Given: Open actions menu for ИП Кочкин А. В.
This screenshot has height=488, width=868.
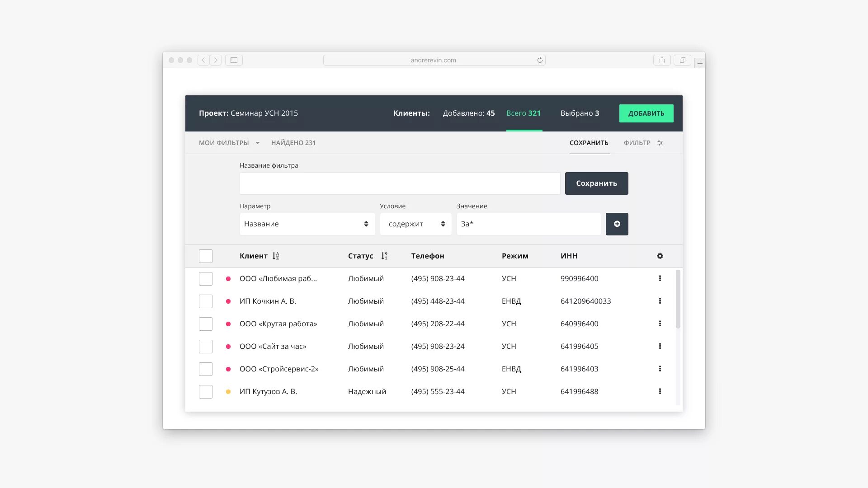Looking at the screenshot, I should [660, 301].
